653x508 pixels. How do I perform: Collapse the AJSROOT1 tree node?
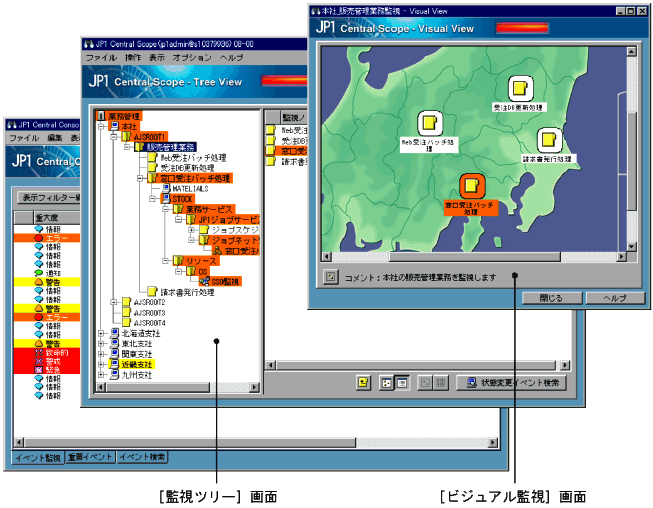pyautogui.click(x=114, y=137)
